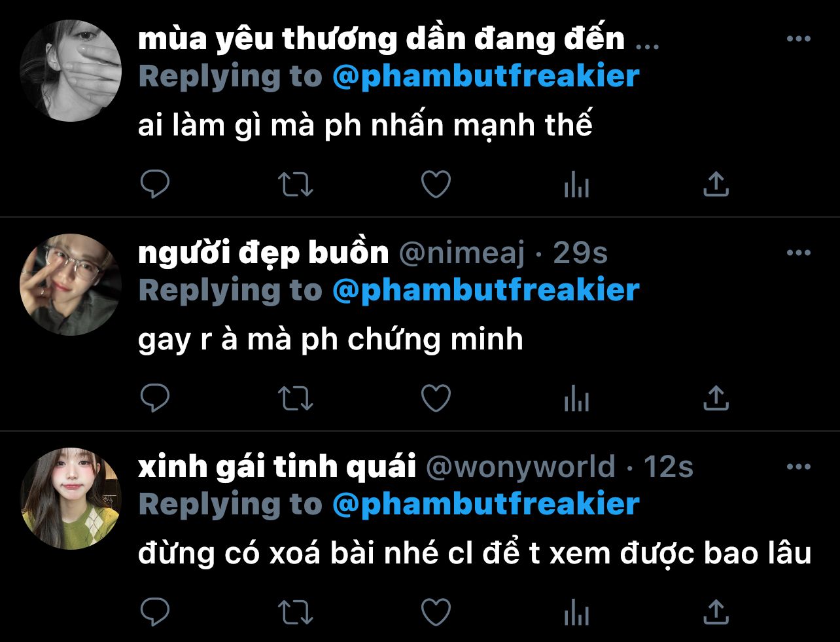Like the 'gay r à mà ph' tweet
Viewport: 840px width, 642px height.
[x=436, y=398]
